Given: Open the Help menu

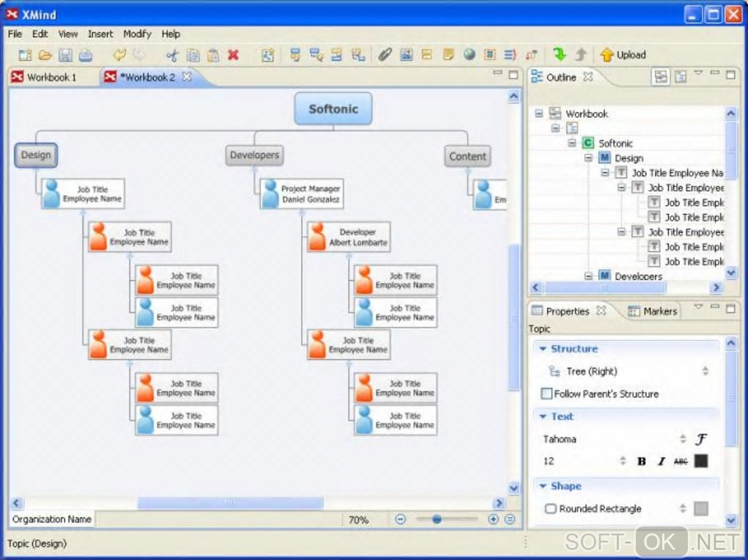Looking at the screenshot, I should pos(171,34).
